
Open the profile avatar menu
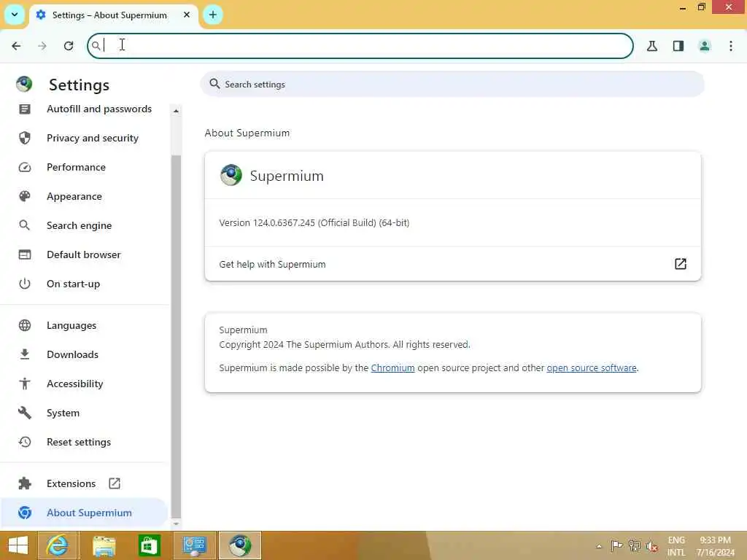coord(704,46)
